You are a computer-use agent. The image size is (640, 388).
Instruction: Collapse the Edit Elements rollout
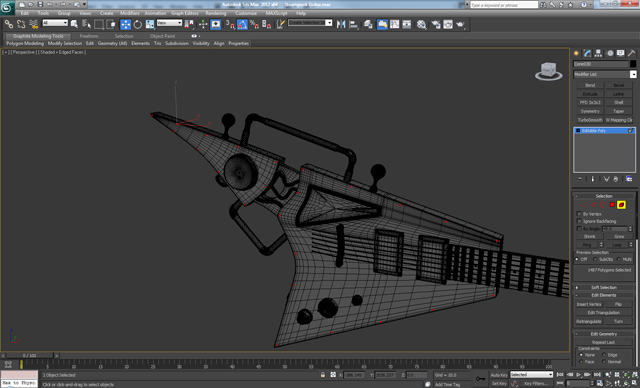pyautogui.click(x=604, y=295)
